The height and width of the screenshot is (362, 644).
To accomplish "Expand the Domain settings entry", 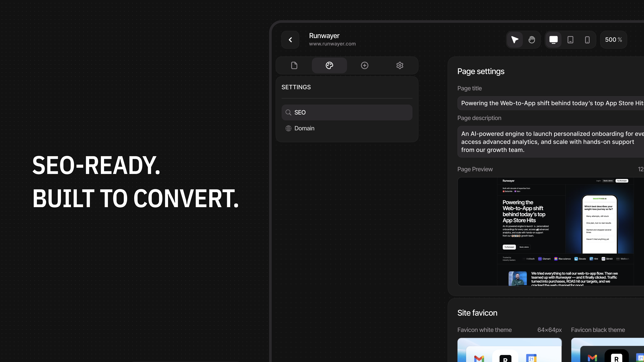I will click(x=304, y=128).
